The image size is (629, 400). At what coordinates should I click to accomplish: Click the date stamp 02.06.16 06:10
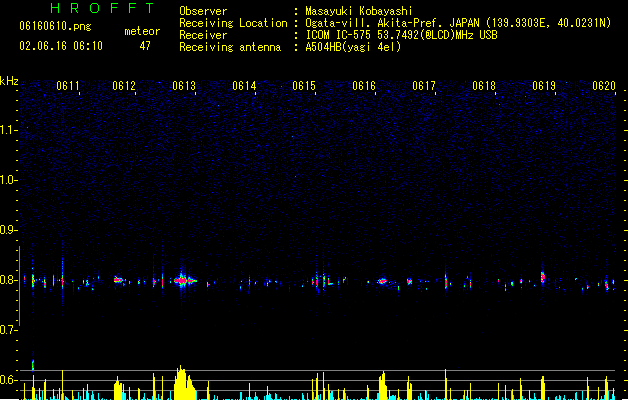coord(61,46)
